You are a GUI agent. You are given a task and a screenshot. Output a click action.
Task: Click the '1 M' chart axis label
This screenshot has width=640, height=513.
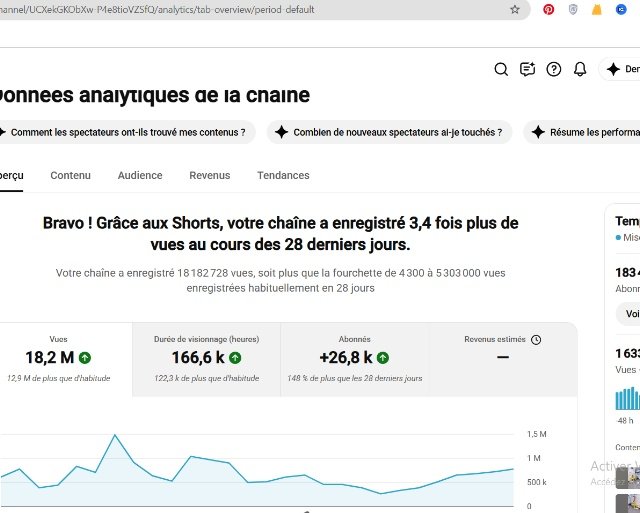533,458
